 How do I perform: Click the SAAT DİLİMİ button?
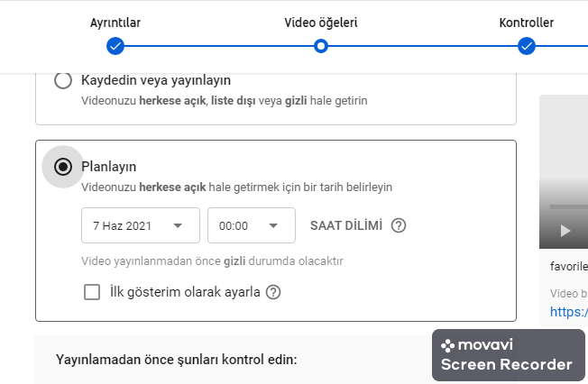[346, 225]
